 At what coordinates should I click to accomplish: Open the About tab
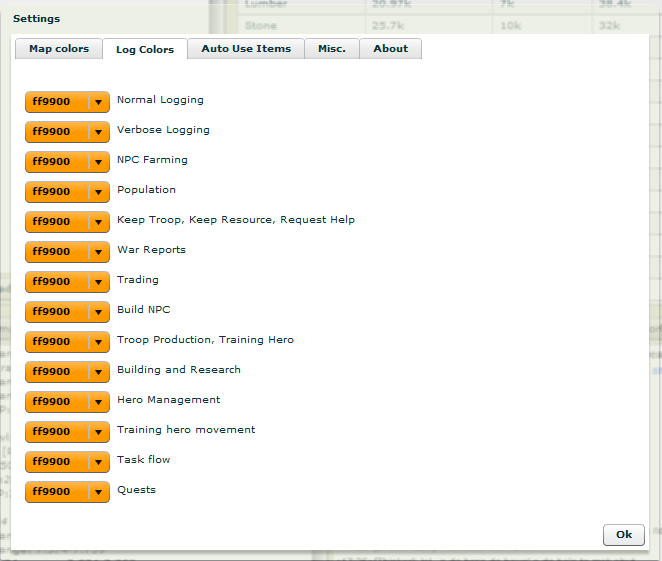coord(390,48)
